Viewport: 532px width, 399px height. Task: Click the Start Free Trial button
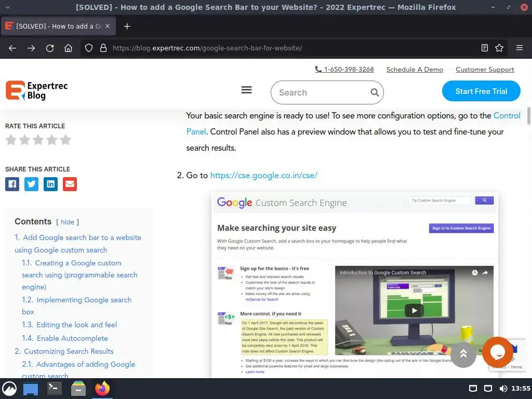tap(481, 91)
